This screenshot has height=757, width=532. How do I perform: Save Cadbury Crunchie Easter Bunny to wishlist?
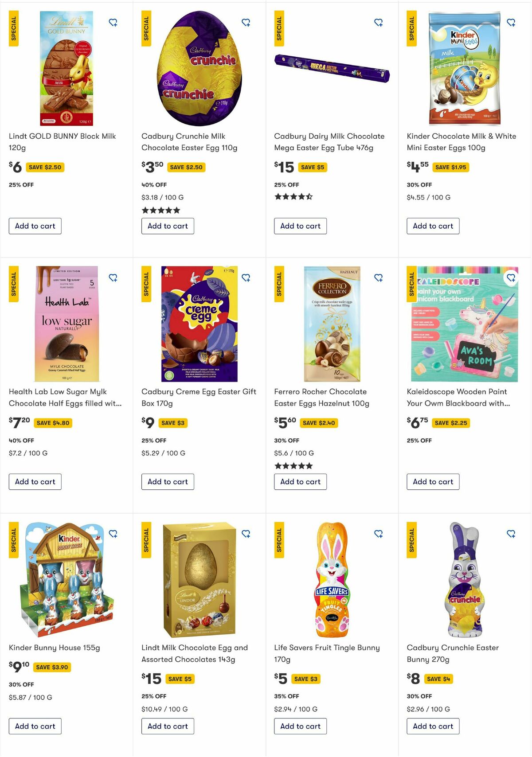(512, 534)
